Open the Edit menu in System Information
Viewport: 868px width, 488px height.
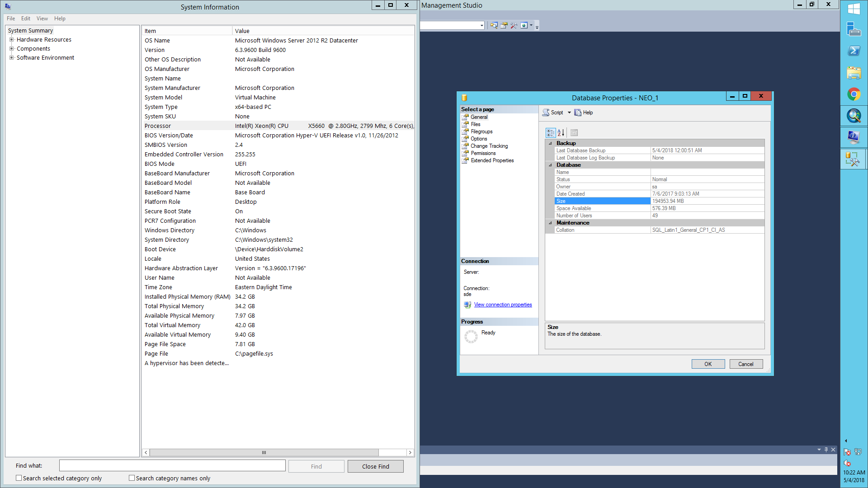[26, 19]
